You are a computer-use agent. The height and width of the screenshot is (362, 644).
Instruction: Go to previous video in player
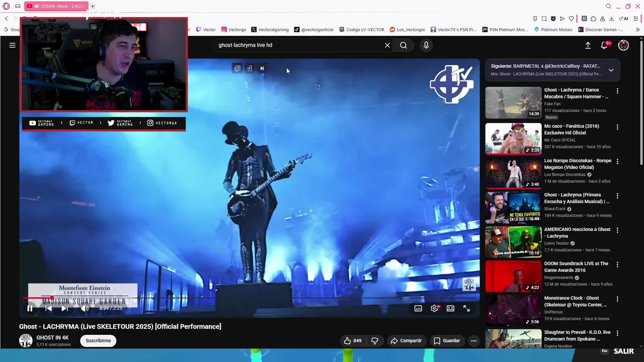click(48, 308)
